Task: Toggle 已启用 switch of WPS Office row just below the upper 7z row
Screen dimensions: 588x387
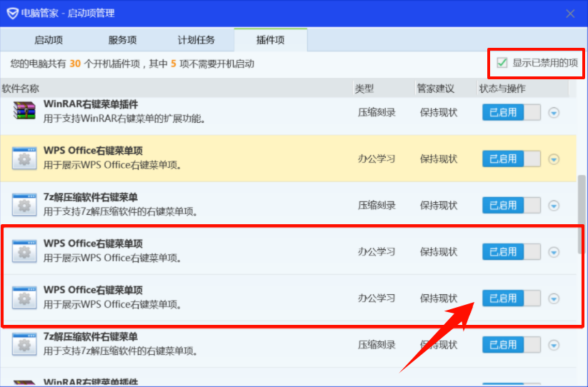Action: [x=511, y=252]
